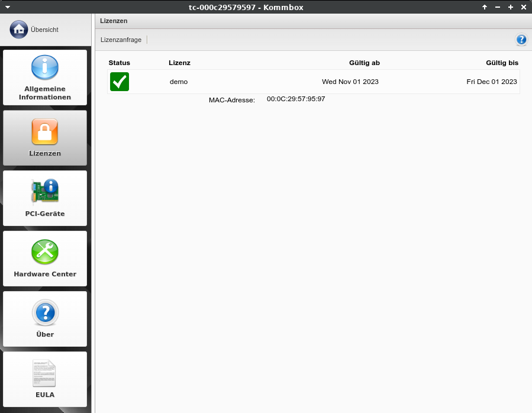Open PCI-Geräte card icon
532x413 pixels.
coord(45,191)
